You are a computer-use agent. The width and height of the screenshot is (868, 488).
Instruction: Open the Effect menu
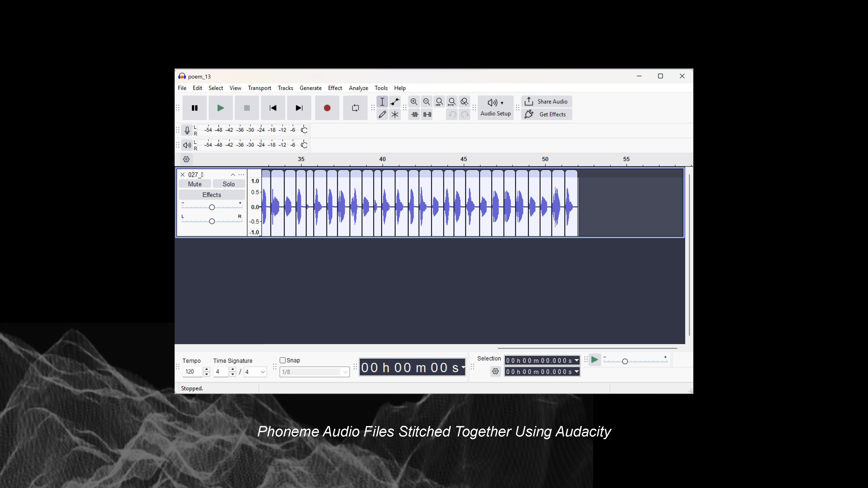[x=335, y=88]
